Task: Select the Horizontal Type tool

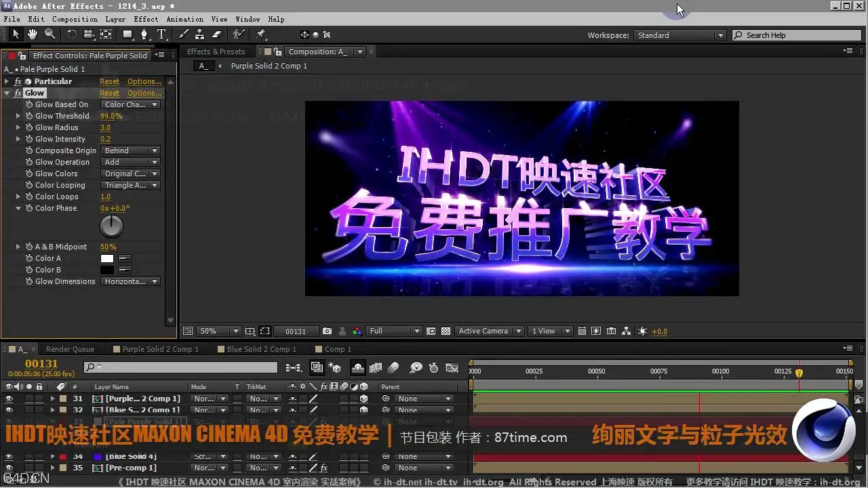Action: (x=161, y=34)
